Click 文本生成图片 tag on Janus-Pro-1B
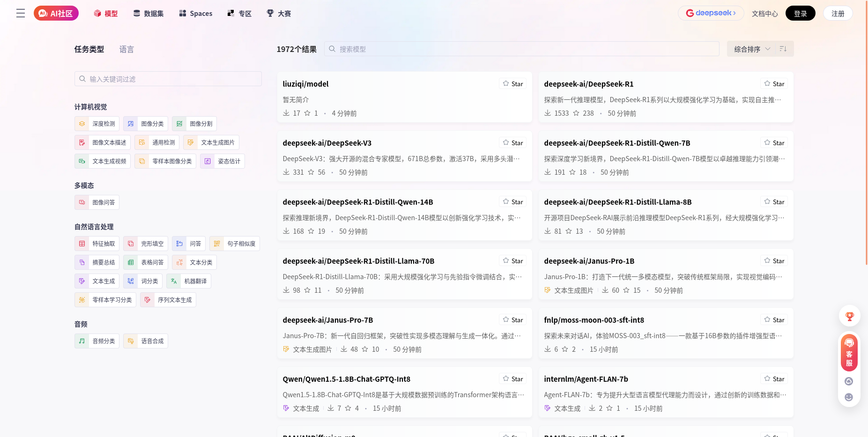868x437 pixels. [x=569, y=290]
